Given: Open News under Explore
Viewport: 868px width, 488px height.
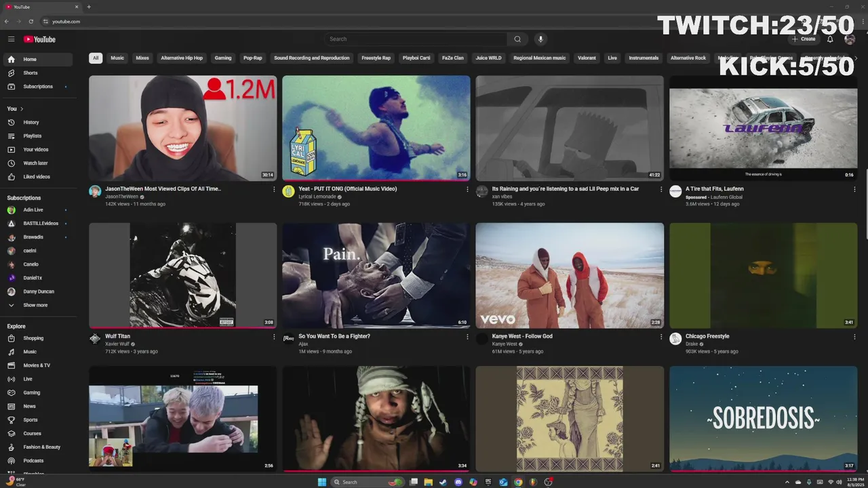Looking at the screenshot, I should pos(37,406).
